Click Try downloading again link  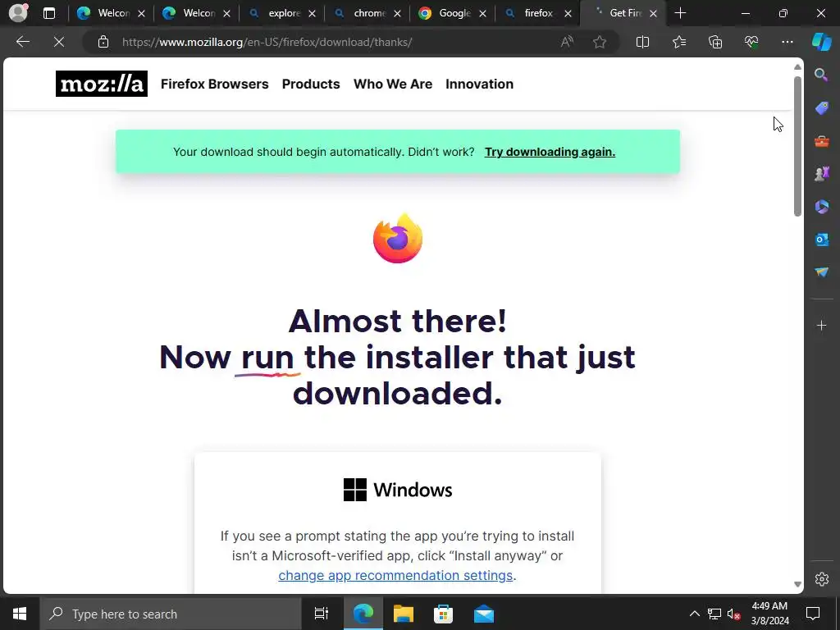pyautogui.click(x=550, y=152)
